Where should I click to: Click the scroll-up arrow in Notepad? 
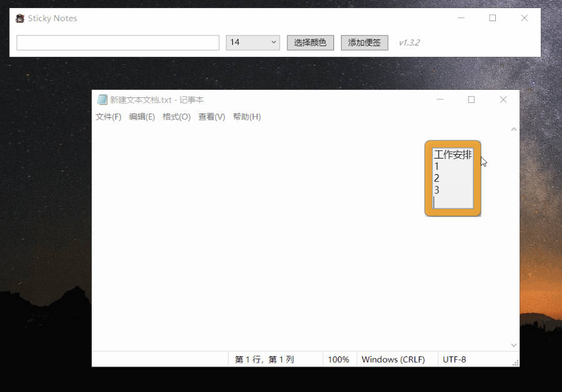[513, 129]
